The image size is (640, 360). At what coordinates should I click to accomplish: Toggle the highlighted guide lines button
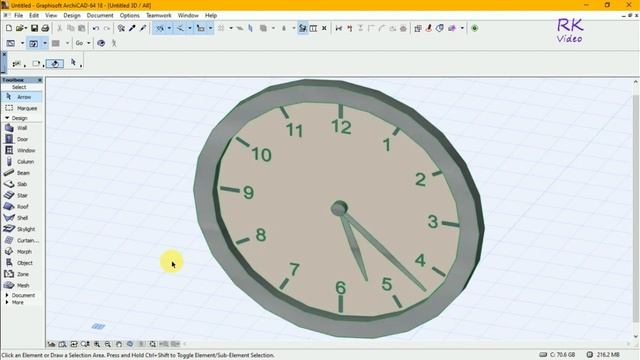pos(160,28)
